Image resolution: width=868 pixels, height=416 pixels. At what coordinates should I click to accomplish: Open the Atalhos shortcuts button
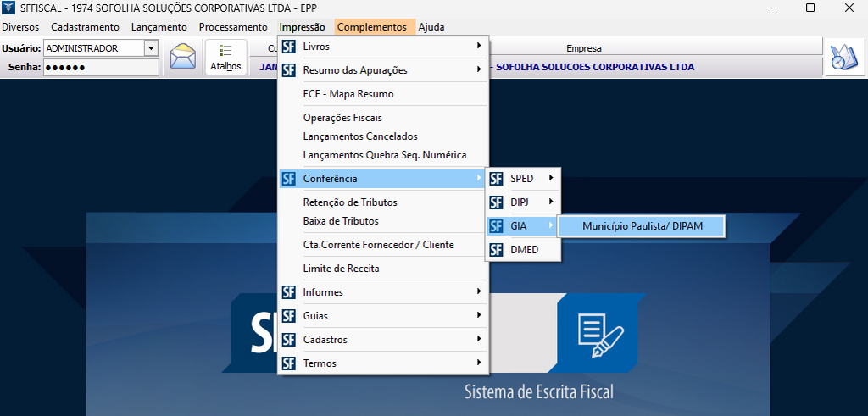click(x=225, y=58)
